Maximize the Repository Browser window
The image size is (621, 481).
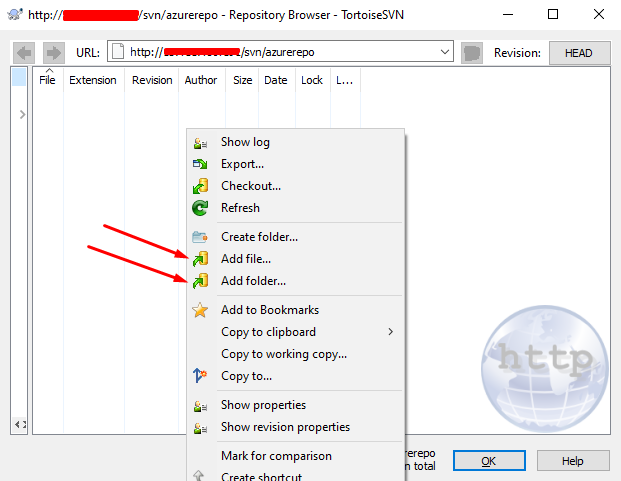[x=553, y=15]
